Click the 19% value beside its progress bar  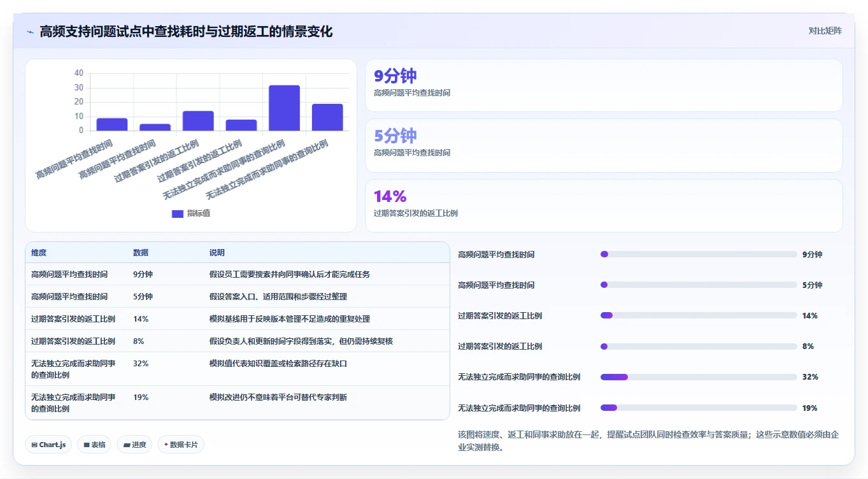coord(810,408)
